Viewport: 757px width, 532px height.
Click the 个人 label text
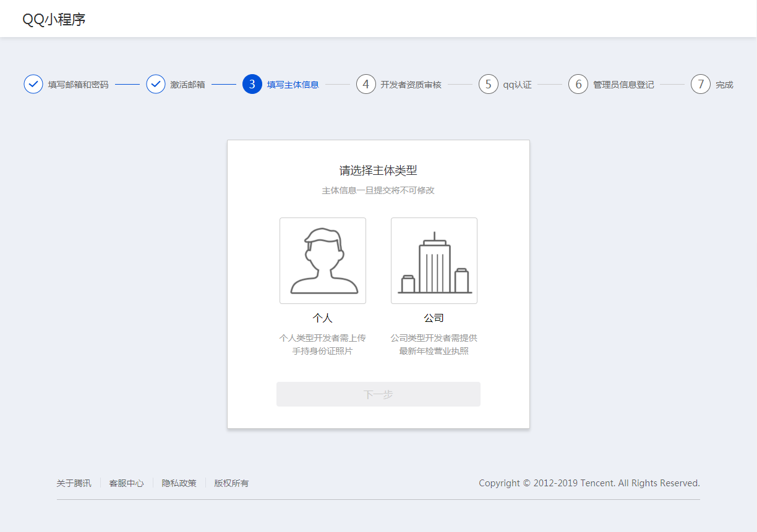323,318
